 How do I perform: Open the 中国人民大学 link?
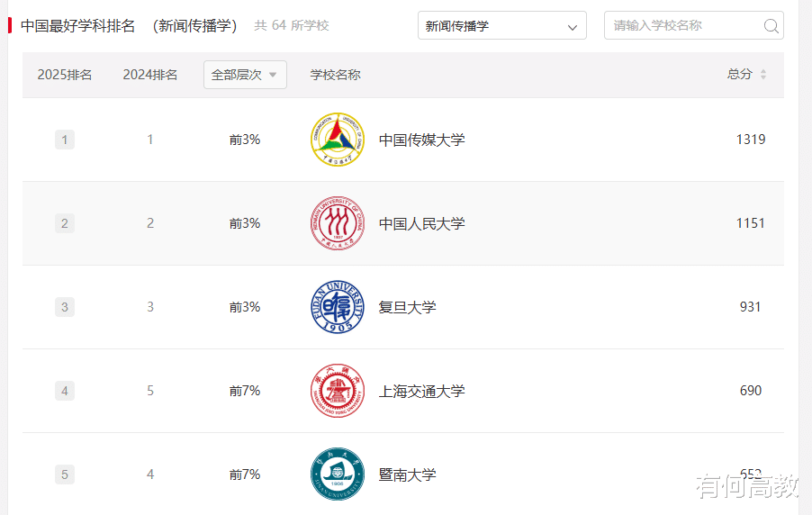click(421, 224)
